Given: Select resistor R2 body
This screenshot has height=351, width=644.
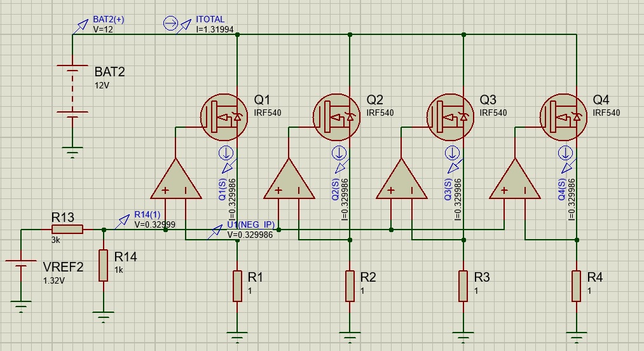Looking at the screenshot, I should [x=350, y=286].
